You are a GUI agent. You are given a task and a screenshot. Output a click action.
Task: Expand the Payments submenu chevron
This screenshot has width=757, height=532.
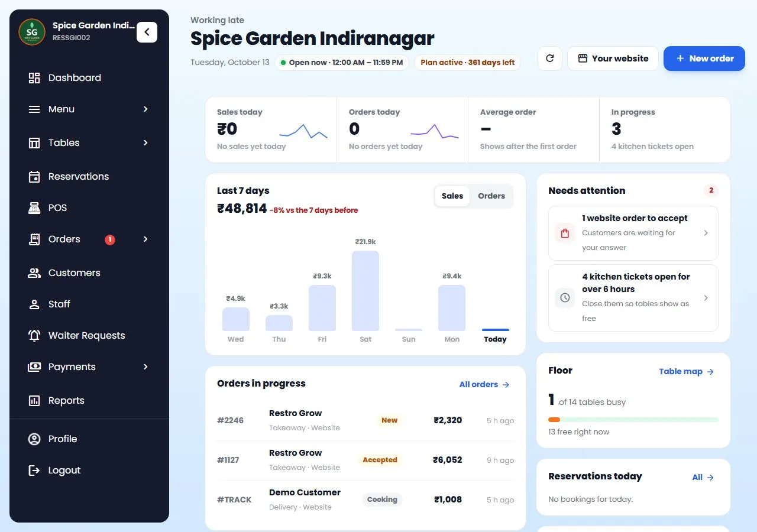tap(145, 367)
